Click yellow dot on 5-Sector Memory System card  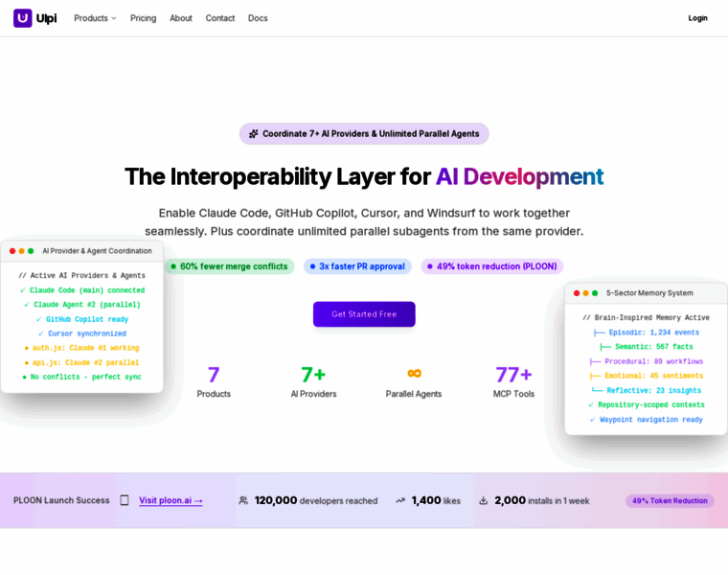(586, 293)
